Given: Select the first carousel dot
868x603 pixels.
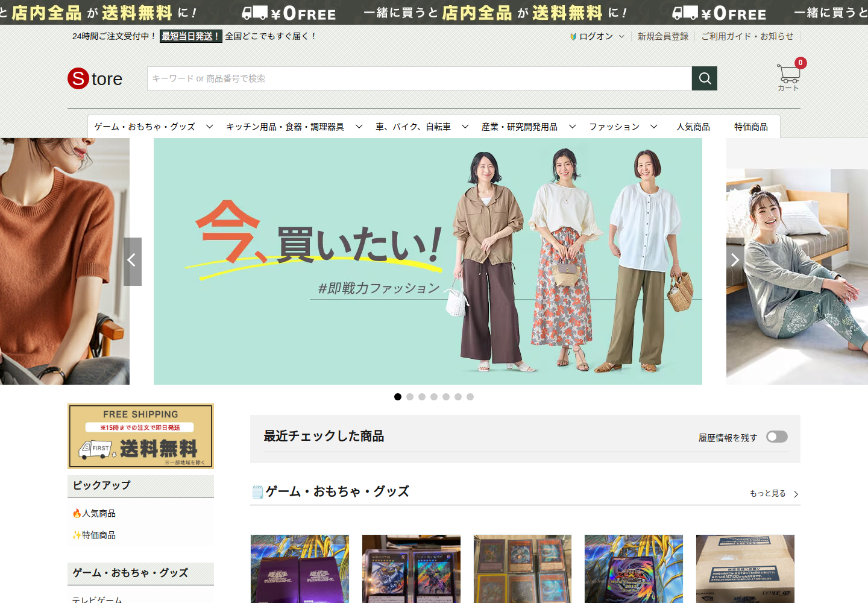Looking at the screenshot, I should [398, 397].
